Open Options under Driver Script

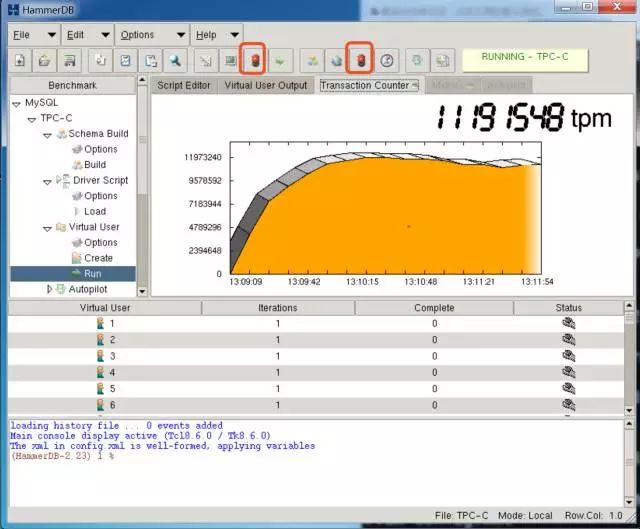coord(100,196)
